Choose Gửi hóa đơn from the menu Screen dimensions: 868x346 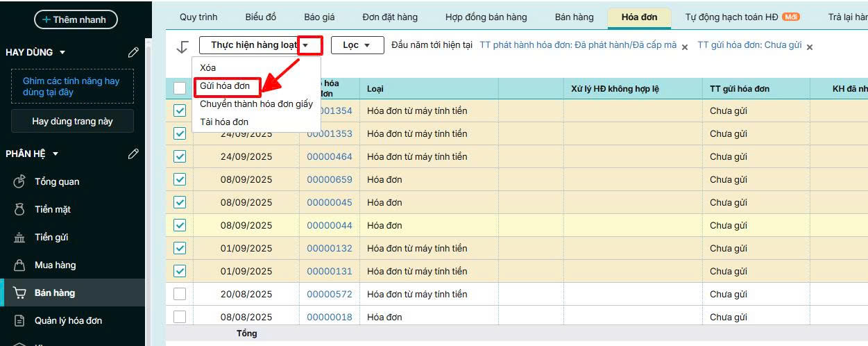(x=225, y=86)
